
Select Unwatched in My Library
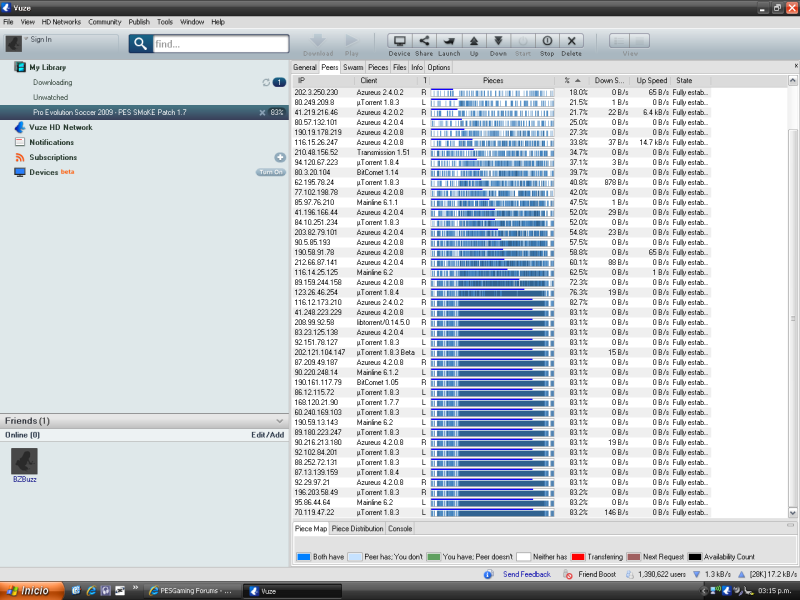click(51, 97)
